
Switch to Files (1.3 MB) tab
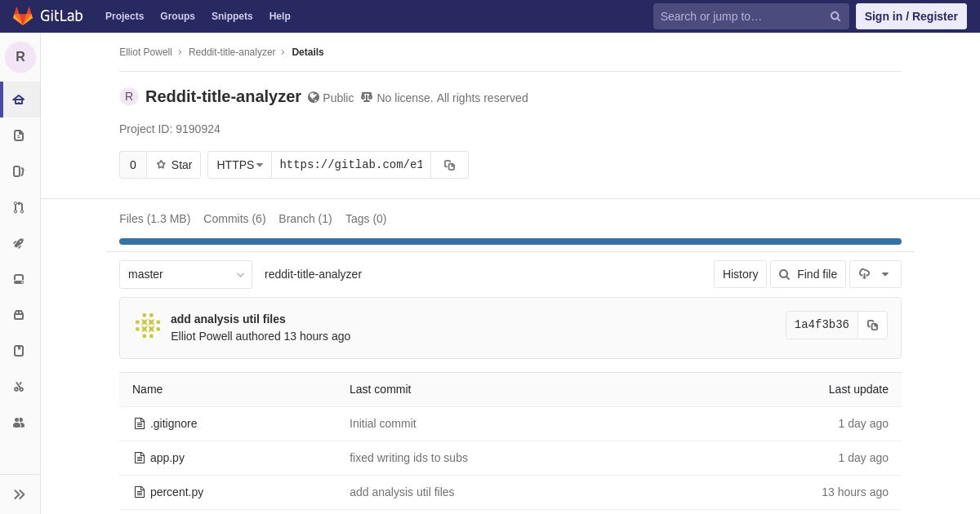(154, 219)
